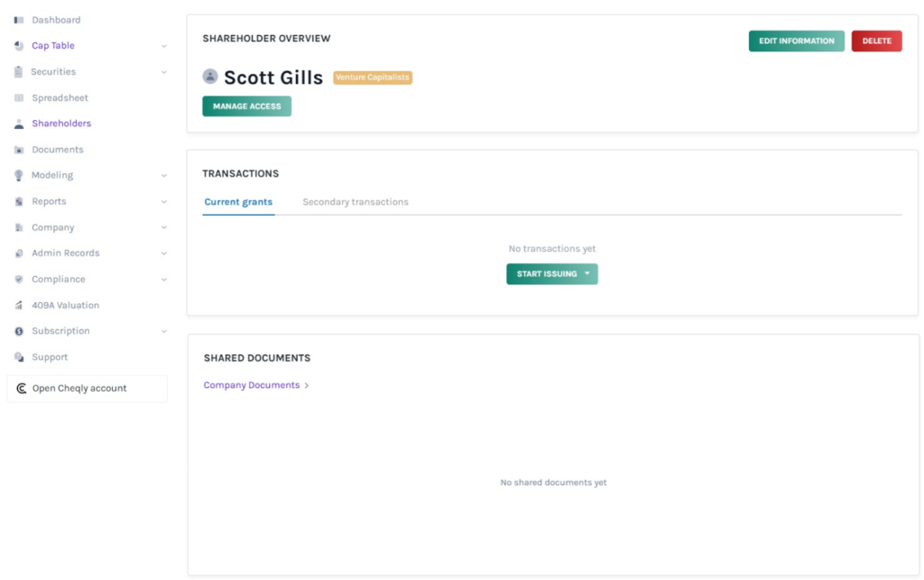Open the Company Documents link
The image size is (924, 580).
pos(252,385)
